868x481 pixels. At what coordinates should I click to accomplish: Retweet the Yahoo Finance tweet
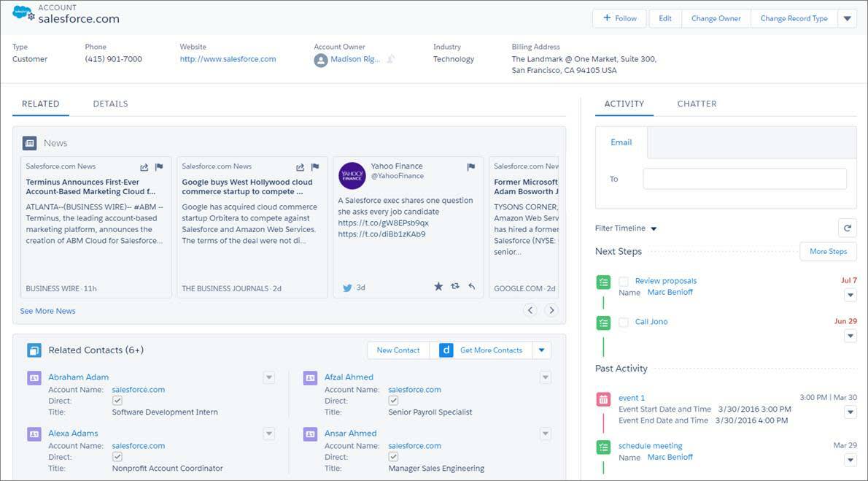(457, 287)
